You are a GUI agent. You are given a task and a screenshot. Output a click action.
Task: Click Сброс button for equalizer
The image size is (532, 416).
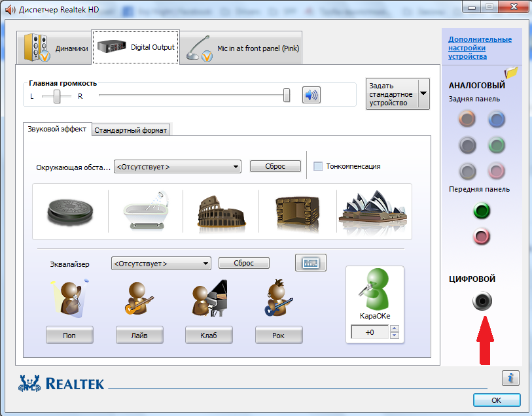(x=244, y=263)
